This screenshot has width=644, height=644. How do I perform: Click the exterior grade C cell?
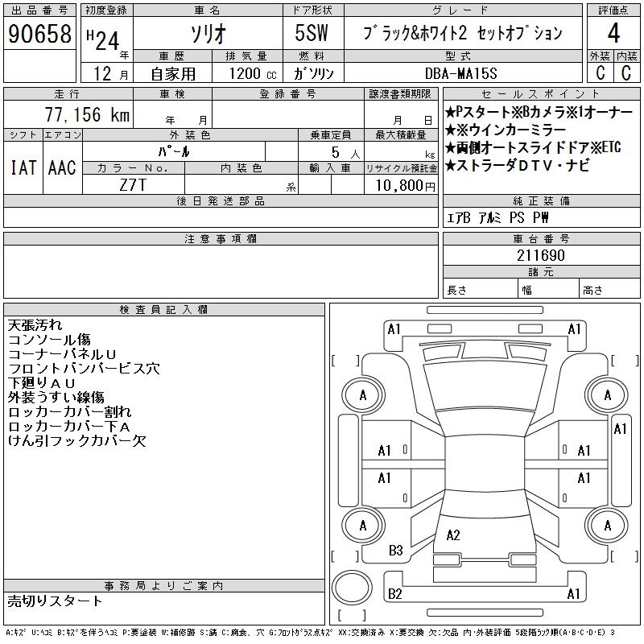click(x=600, y=72)
